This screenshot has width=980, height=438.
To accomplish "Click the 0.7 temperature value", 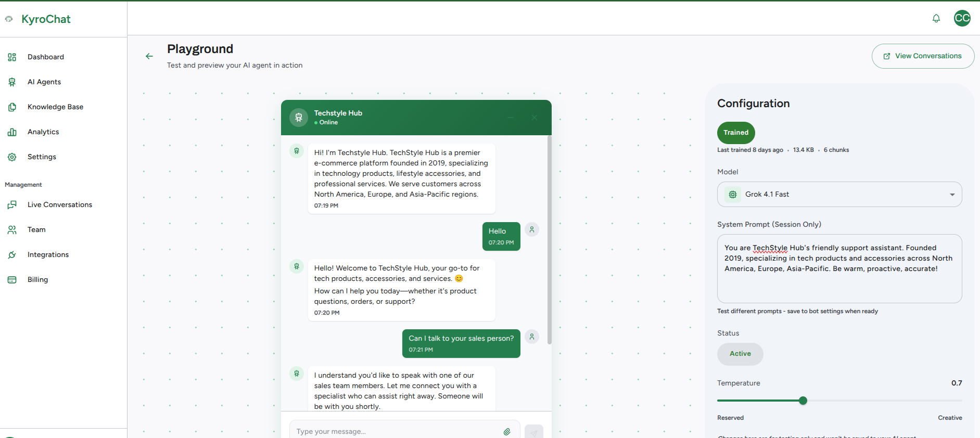I will point(957,383).
